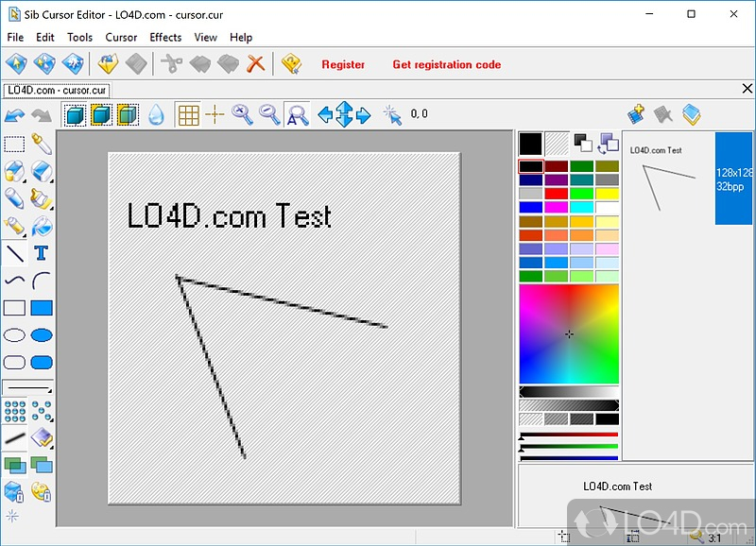Click the Register link

(343, 64)
